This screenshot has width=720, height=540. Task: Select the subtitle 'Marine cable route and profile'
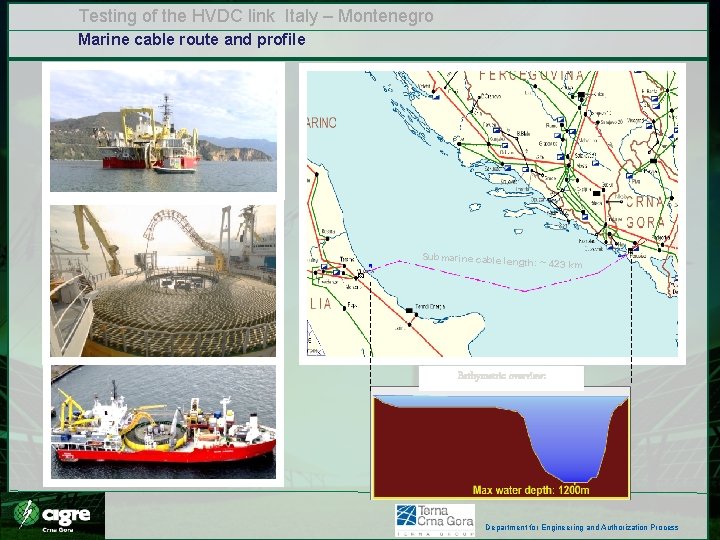[x=191, y=39]
